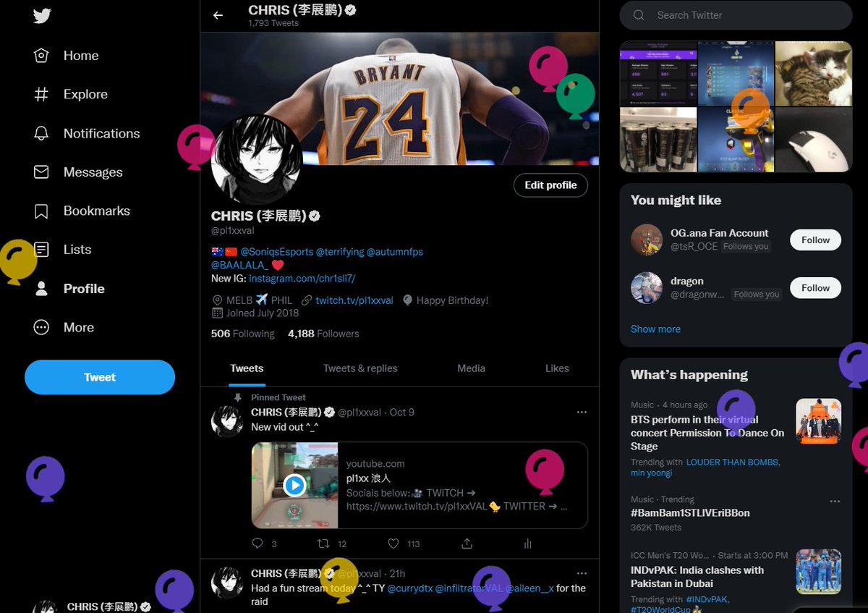Open the energy drink cans photo
Viewport: 868px width, 613px height.
click(x=658, y=140)
